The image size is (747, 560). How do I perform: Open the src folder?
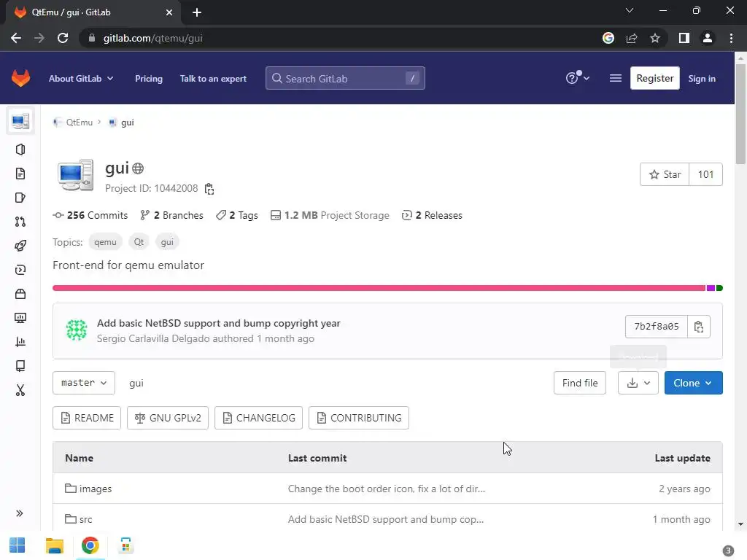click(86, 519)
